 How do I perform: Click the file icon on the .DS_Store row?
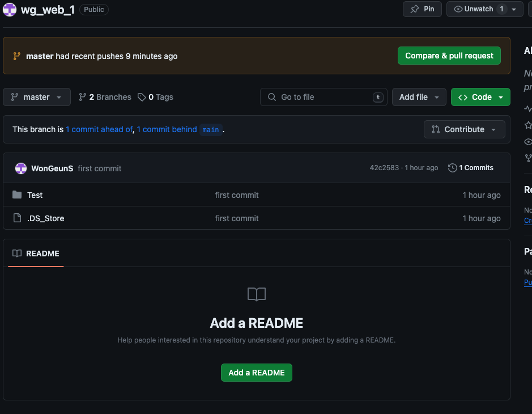pos(17,218)
